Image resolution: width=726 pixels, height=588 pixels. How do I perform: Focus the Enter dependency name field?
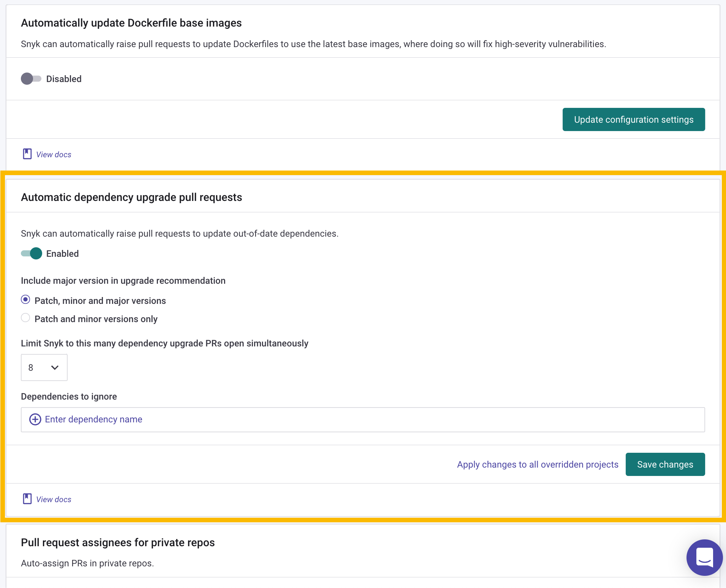[363, 420]
